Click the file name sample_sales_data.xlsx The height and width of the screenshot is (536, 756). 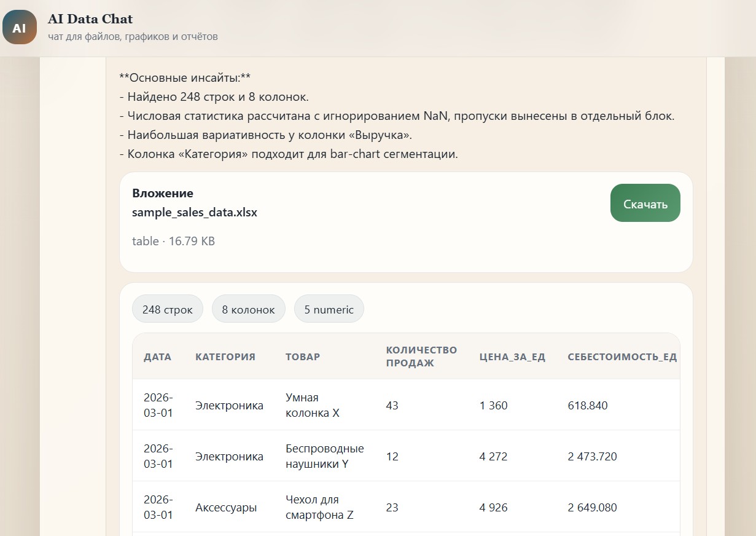[x=195, y=213]
